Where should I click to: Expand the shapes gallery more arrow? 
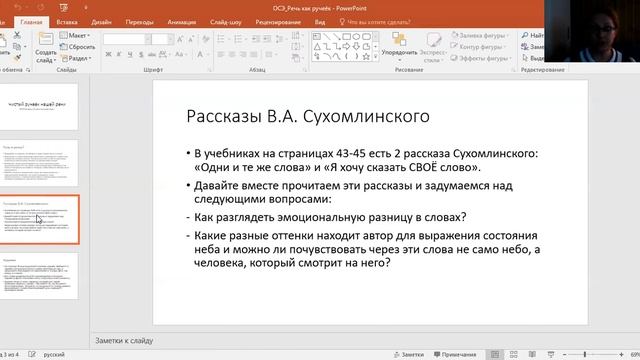(375, 57)
